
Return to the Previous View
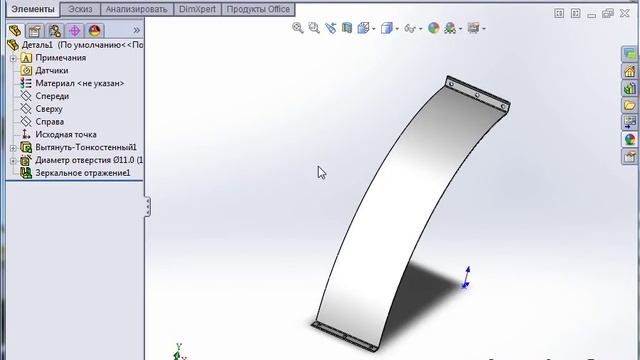click(x=330, y=28)
